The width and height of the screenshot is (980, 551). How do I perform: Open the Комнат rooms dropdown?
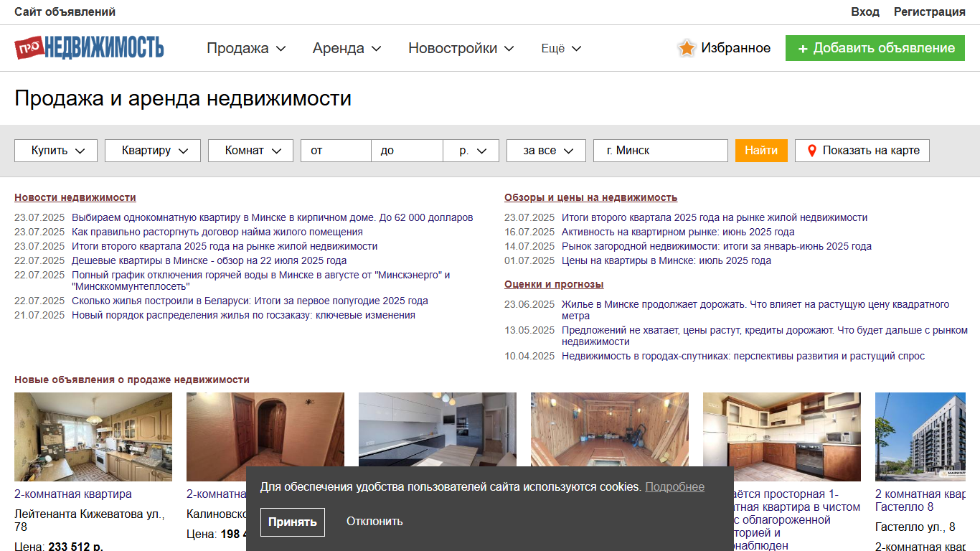click(x=250, y=151)
